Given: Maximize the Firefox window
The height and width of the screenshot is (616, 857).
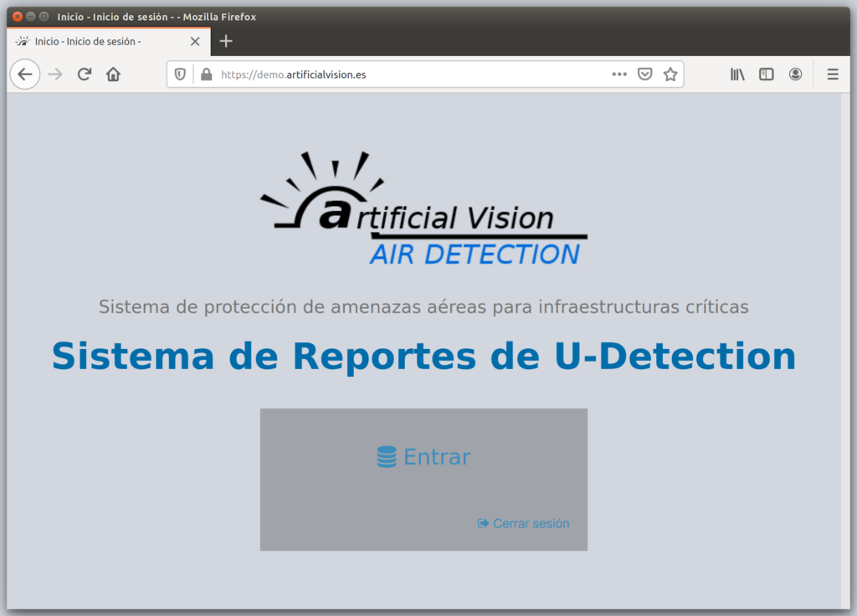Looking at the screenshot, I should [x=44, y=17].
